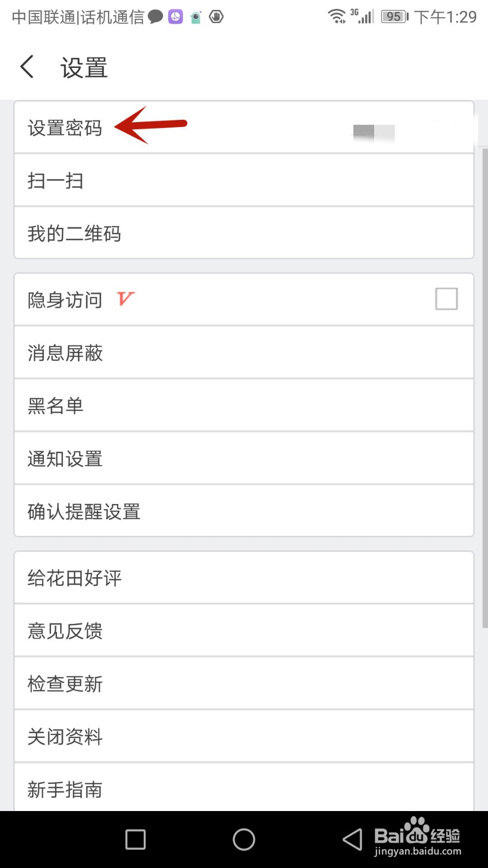Tap the back arrow in header

(28, 67)
